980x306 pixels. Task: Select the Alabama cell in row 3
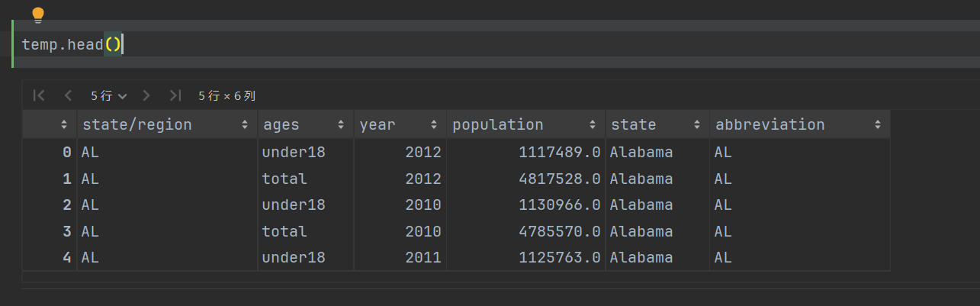click(641, 231)
